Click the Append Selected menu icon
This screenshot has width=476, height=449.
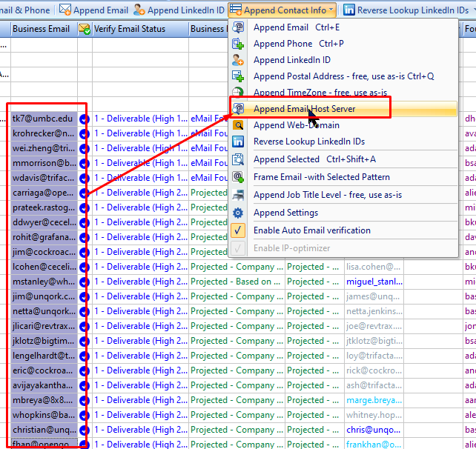(x=238, y=159)
